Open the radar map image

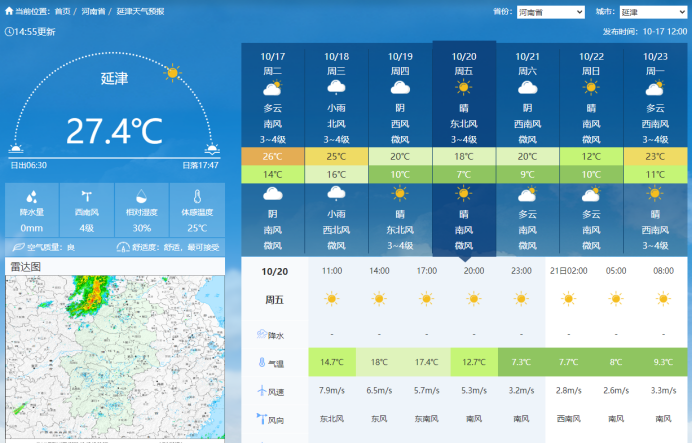(113, 360)
